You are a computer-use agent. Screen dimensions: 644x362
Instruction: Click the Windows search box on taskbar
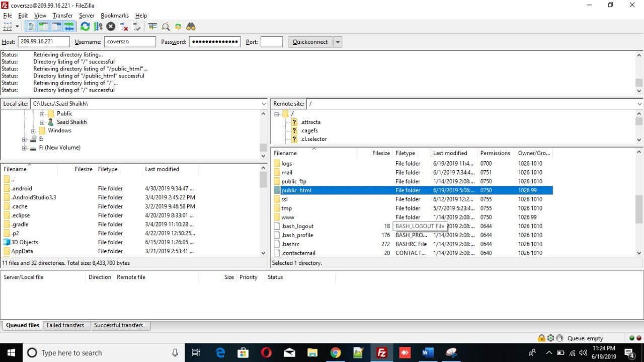[103, 352]
